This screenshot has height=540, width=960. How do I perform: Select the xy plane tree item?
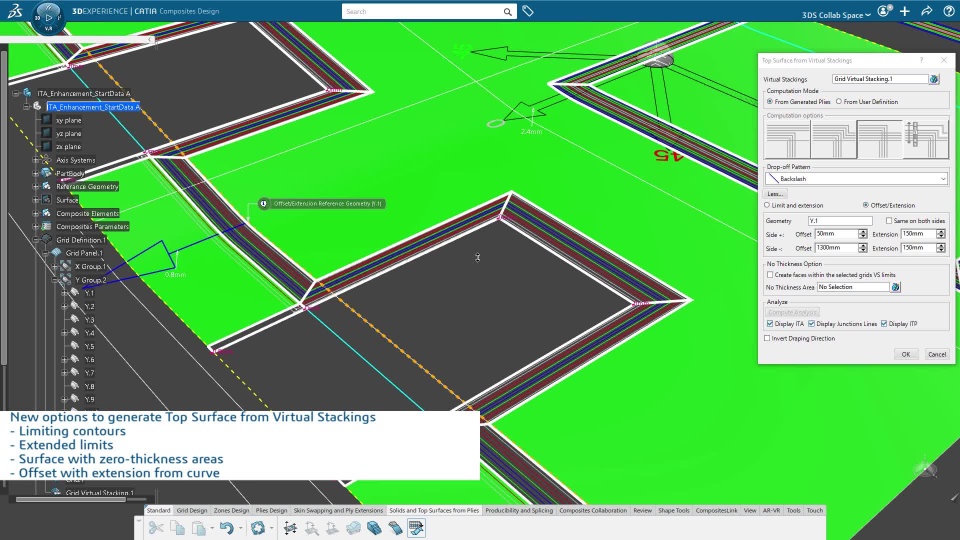(x=69, y=121)
